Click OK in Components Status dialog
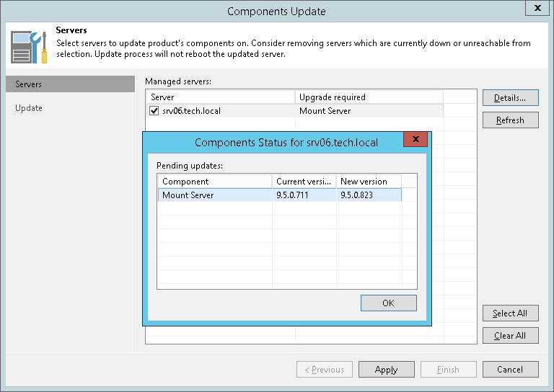Screen dimensions: 554x392 [388, 303]
